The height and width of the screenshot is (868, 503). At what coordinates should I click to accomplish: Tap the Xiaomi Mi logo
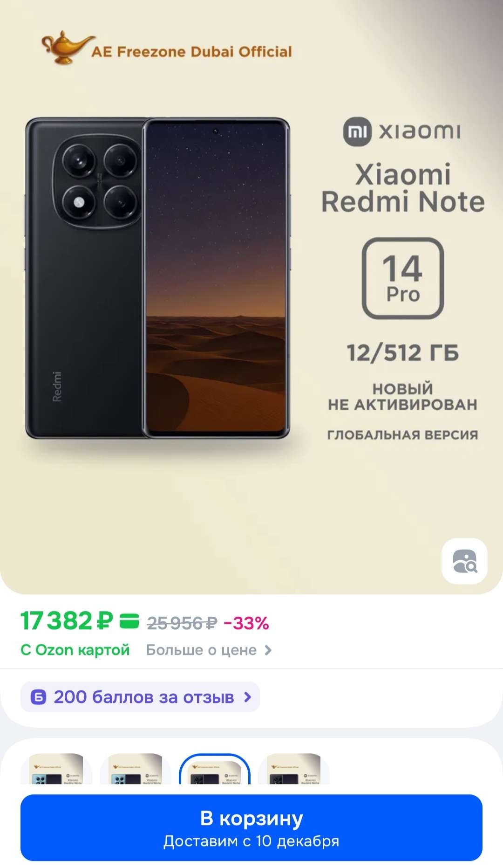click(357, 131)
